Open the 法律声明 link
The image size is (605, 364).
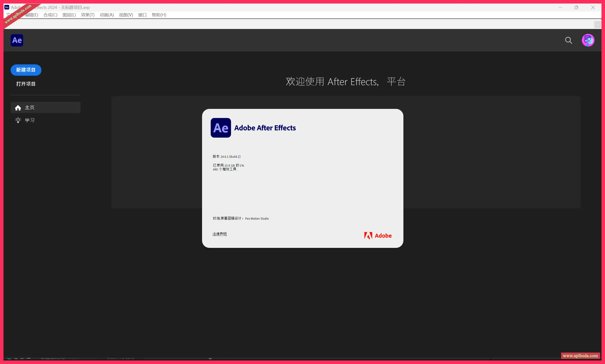coord(220,234)
